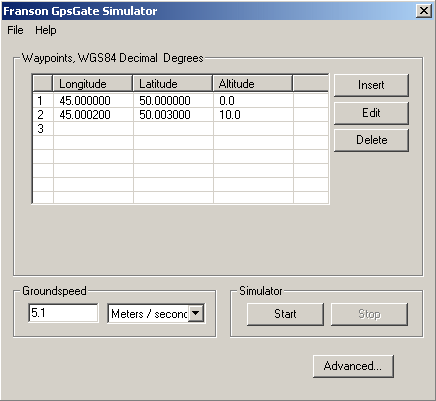Expand the Meters / second unit dropdown
Image resolution: width=436 pixels, height=401 pixels.
[x=196, y=313]
